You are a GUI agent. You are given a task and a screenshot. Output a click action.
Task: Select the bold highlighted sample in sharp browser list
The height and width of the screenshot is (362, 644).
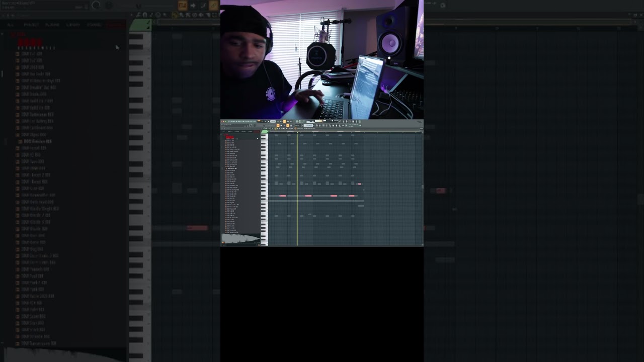(x=231, y=168)
